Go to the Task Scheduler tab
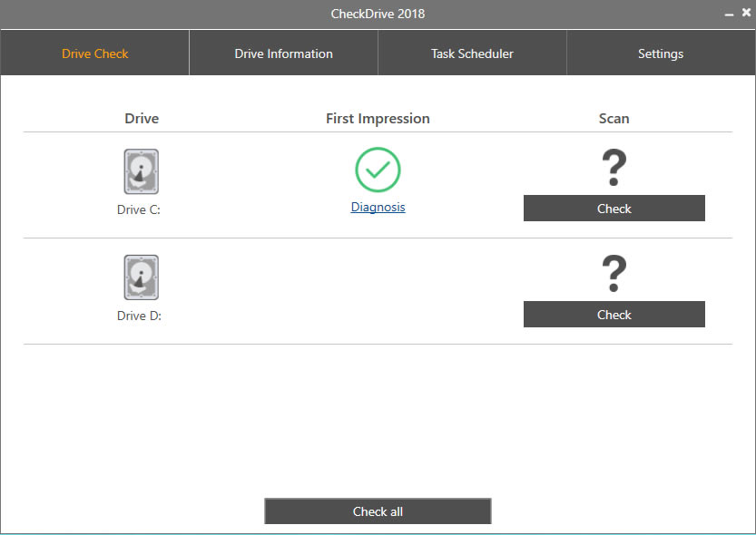 pos(472,53)
